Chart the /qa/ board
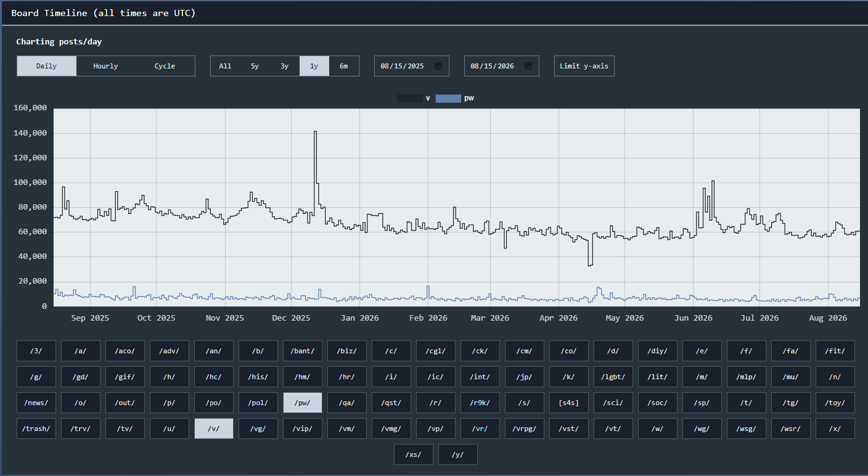Screen dimensions: 868x476 (x=347, y=403)
